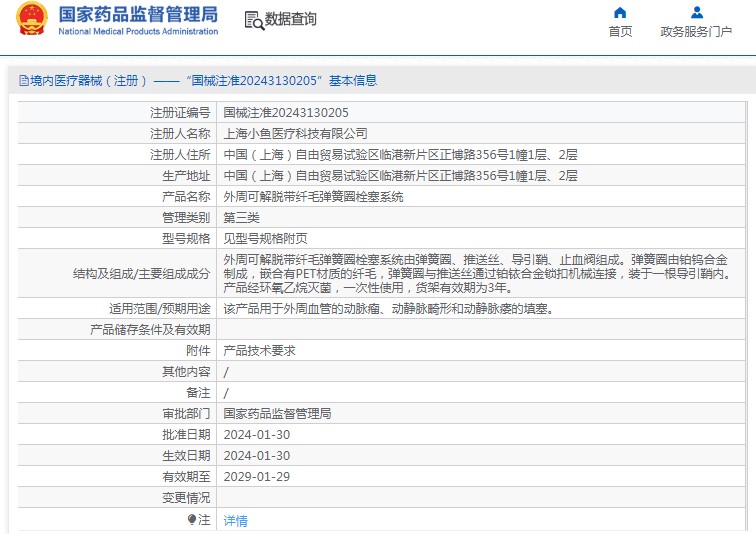Click the national emblem logo
Viewport: 756px width, 534px height.
(32, 19)
